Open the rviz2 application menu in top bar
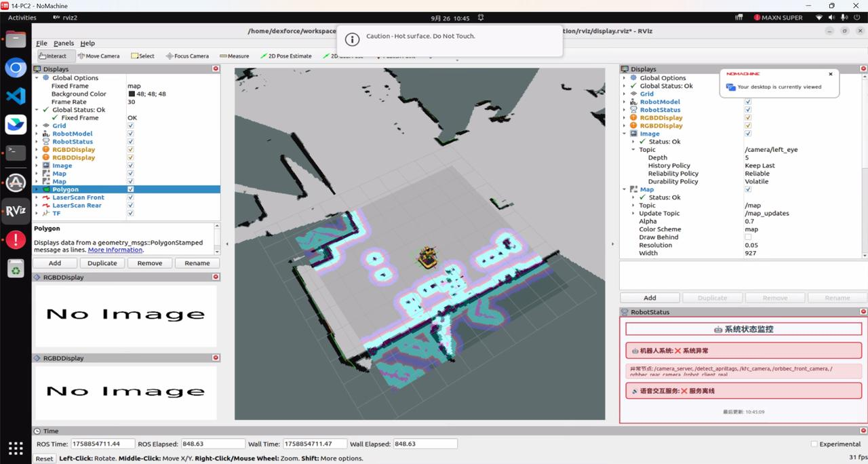 [65, 18]
